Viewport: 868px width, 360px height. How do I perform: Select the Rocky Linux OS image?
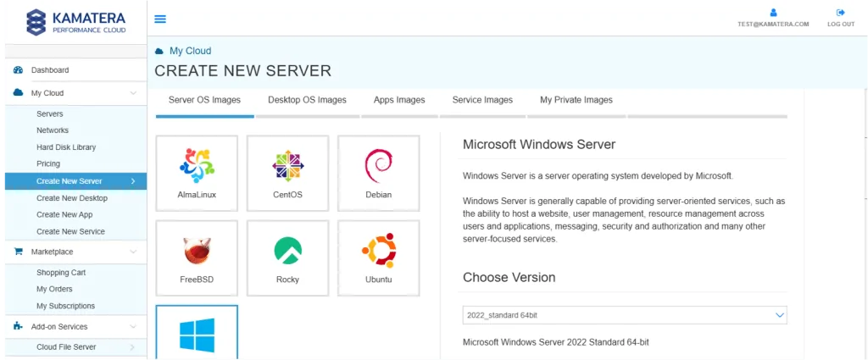coord(288,258)
